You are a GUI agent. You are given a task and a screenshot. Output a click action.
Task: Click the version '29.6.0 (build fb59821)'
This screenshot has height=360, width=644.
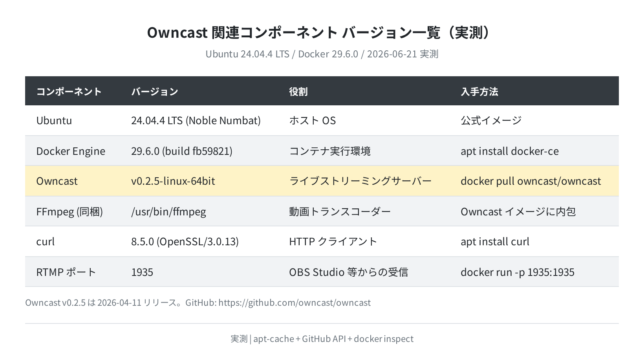[182, 151]
